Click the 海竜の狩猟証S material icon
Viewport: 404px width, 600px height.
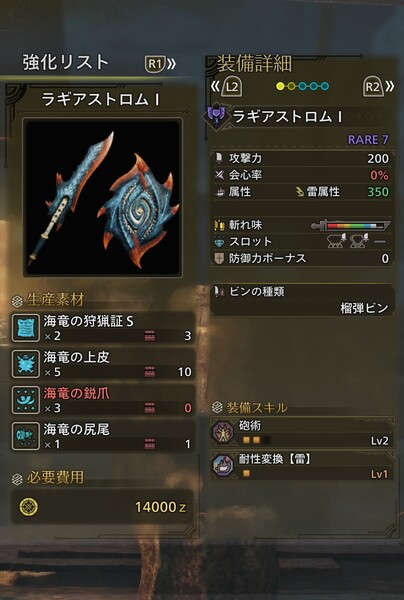click(26, 328)
